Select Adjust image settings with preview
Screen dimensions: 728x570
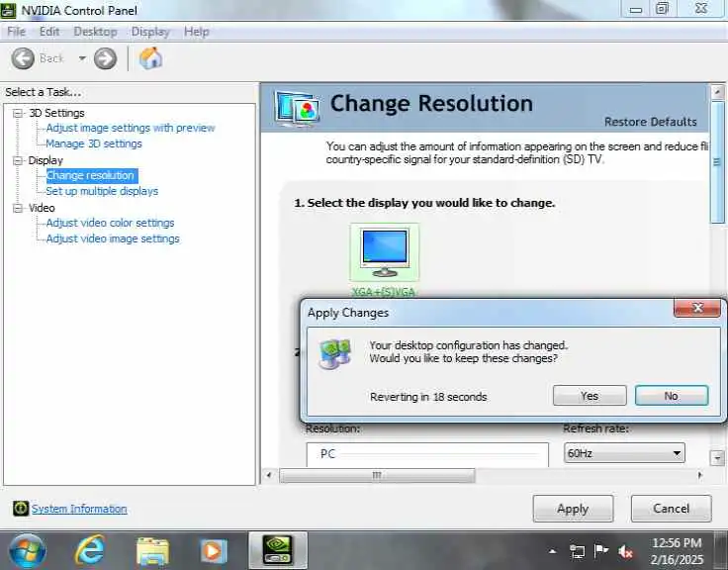(131, 128)
